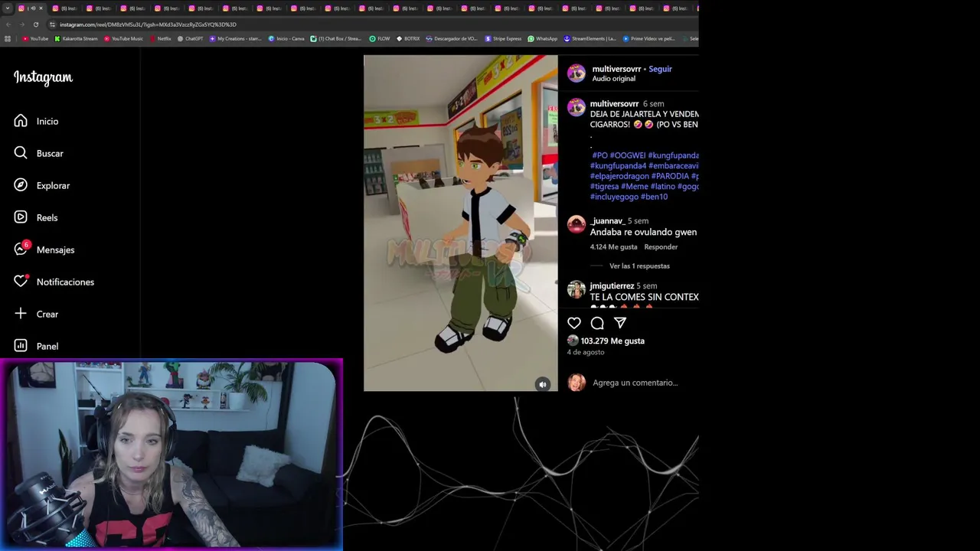Reload the page in the browser
The image size is (980, 551).
pyautogui.click(x=35, y=24)
